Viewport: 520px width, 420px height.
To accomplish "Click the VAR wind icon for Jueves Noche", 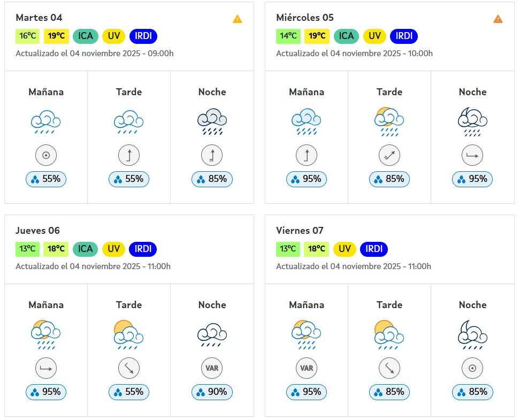I will [212, 368].
